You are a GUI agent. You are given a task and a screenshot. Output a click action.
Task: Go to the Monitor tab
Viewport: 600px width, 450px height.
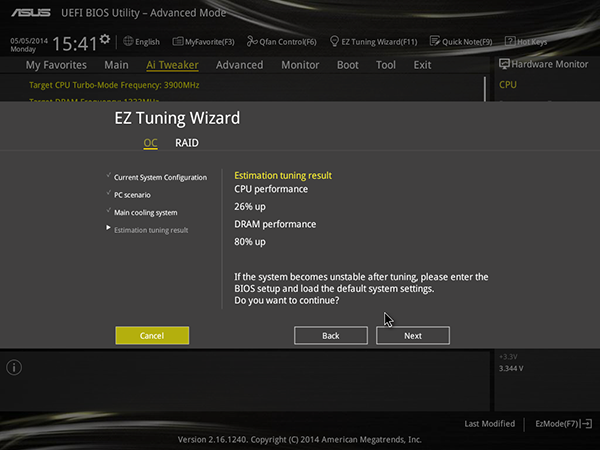pyautogui.click(x=300, y=65)
